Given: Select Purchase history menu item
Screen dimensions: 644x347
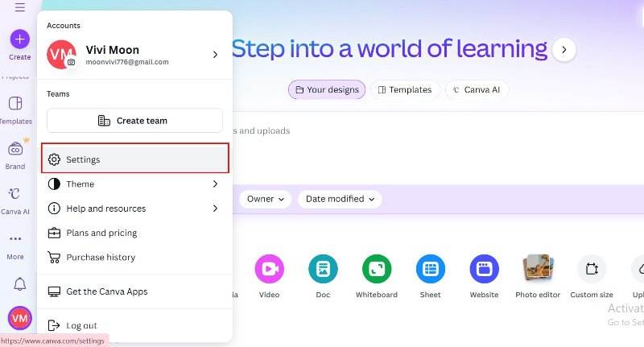Looking at the screenshot, I should pyautogui.click(x=101, y=258).
